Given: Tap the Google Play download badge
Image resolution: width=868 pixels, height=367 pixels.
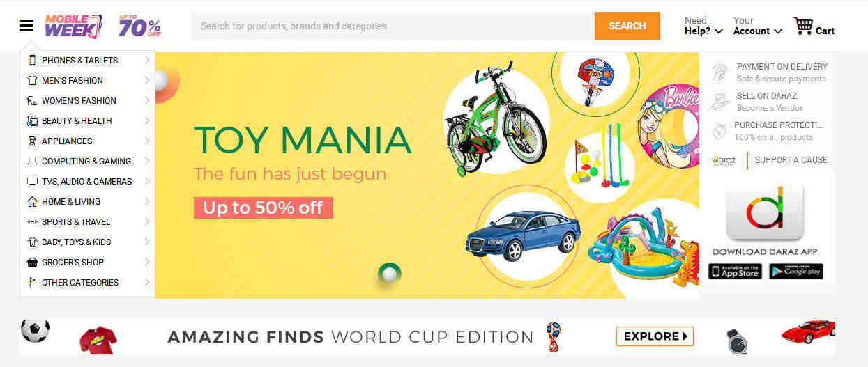Looking at the screenshot, I should pos(796,272).
